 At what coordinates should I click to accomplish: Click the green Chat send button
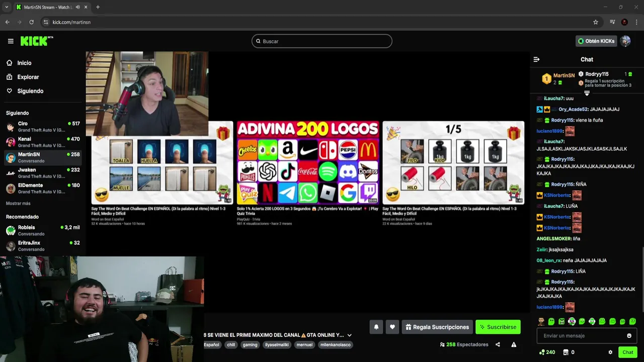click(627, 352)
